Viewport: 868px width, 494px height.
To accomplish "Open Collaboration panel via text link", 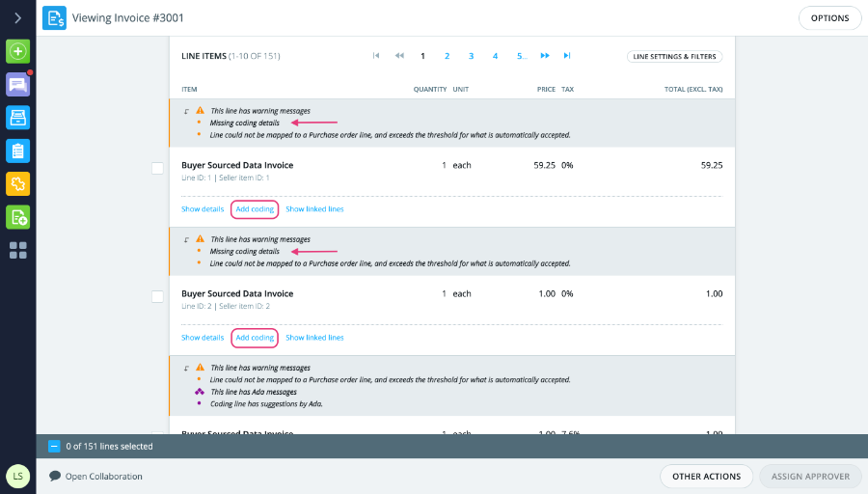I will point(103,477).
